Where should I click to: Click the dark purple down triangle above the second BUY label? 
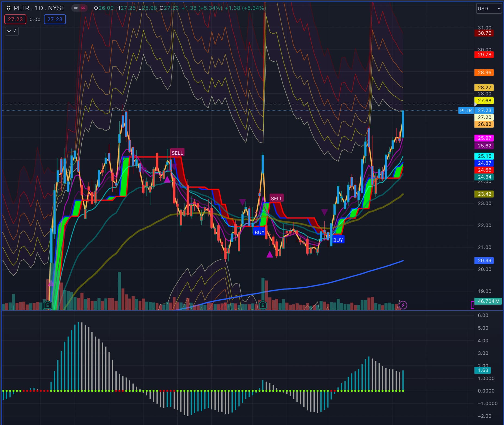click(x=324, y=212)
